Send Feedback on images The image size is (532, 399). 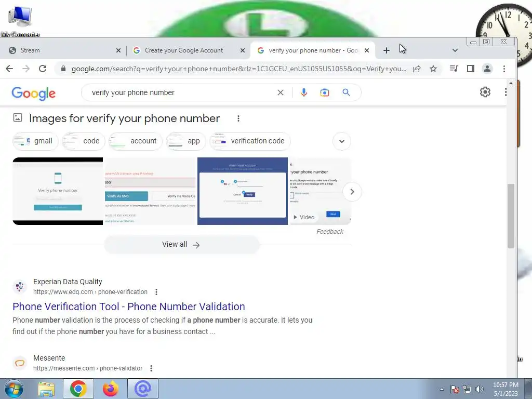330,232
